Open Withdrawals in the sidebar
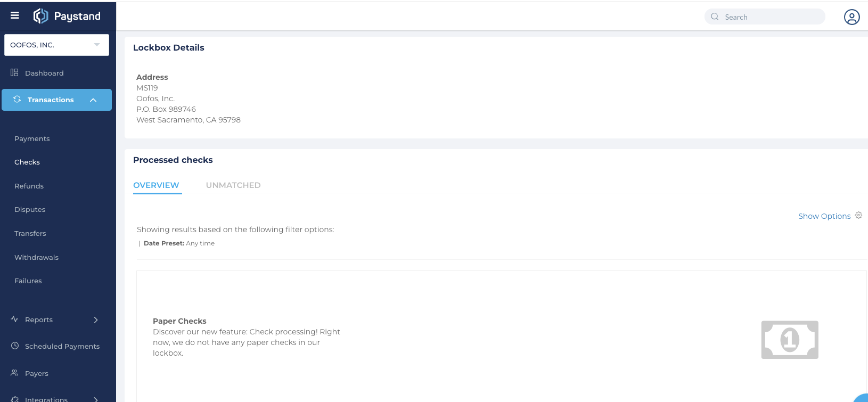Image resolution: width=868 pixels, height=402 pixels. (x=36, y=257)
